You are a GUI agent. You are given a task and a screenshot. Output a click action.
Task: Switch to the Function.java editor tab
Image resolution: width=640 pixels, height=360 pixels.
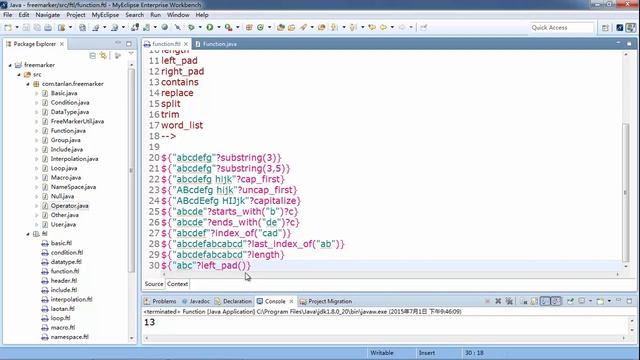pos(216,44)
